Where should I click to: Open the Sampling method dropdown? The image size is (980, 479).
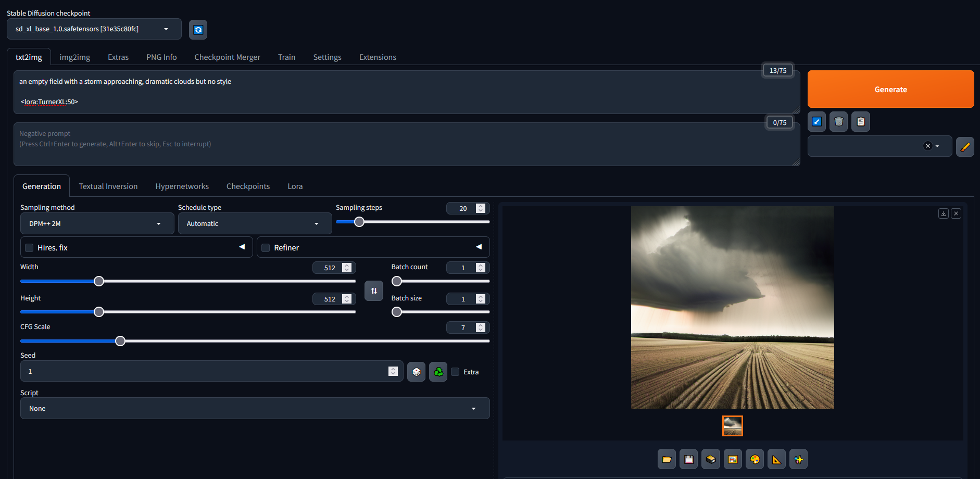pyautogui.click(x=97, y=223)
